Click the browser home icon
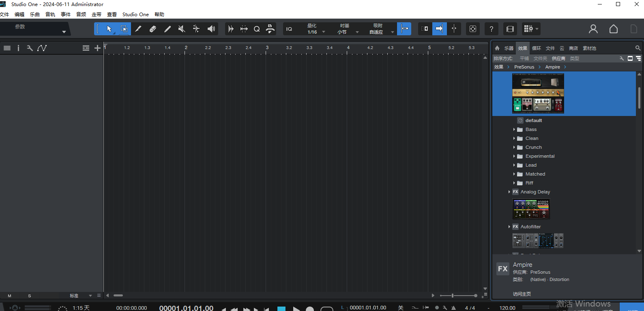 (497, 48)
